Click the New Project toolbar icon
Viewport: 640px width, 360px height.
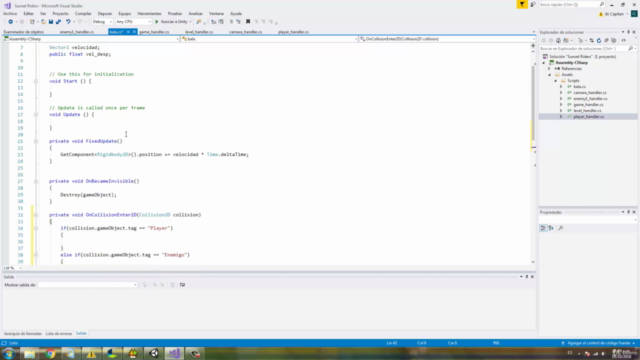coord(32,22)
